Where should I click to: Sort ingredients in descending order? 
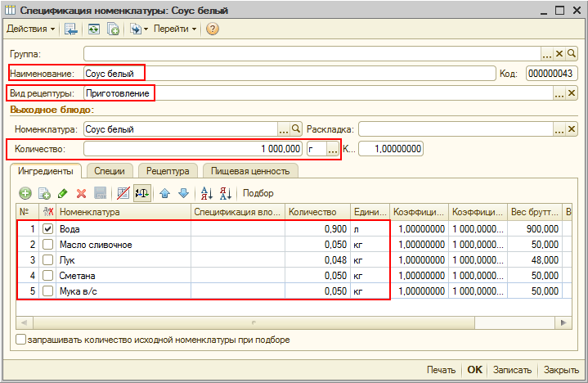tap(226, 193)
